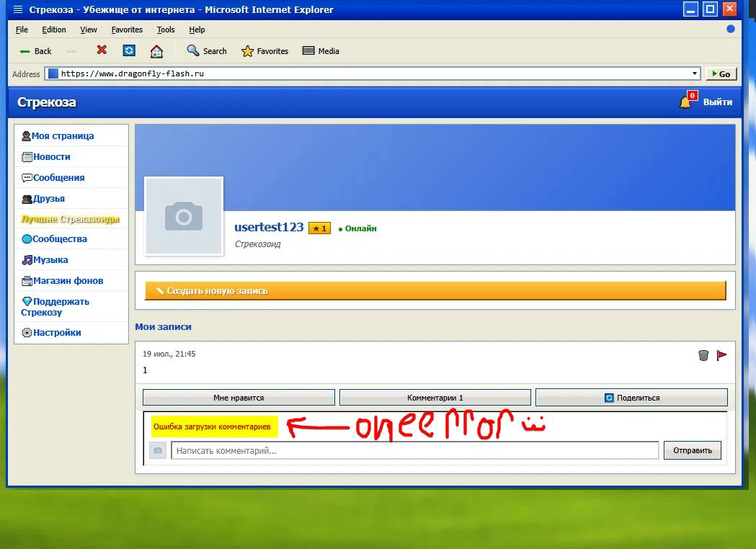
Task: Open Поддержать Стрекозу in sidebar
Action: (55, 307)
